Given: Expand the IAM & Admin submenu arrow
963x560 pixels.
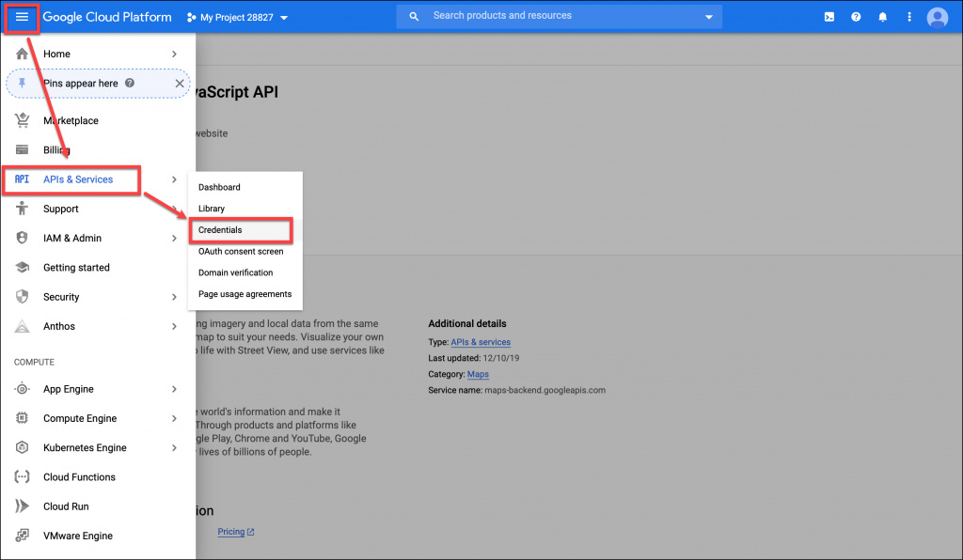Looking at the screenshot, I should (174, 239).
